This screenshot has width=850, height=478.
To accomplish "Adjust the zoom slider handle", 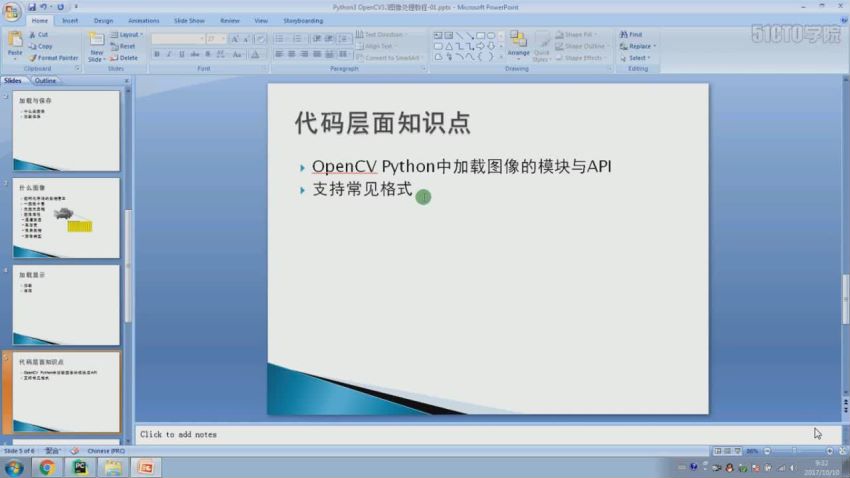I will (x=794, y=451).
